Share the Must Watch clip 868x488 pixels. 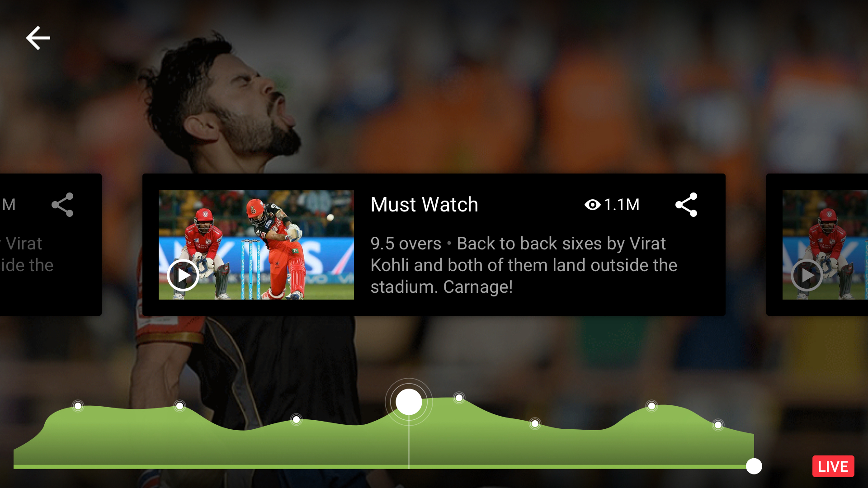click(686, 205)
